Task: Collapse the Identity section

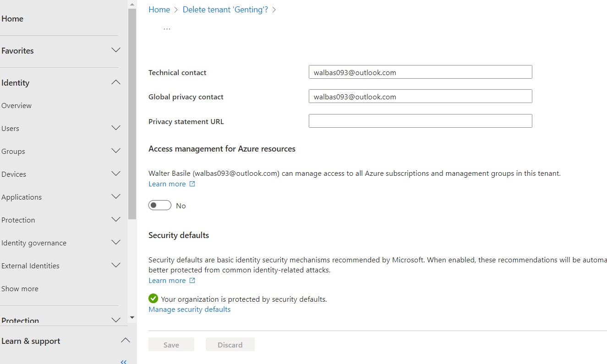Action: [x=116, y=82]
